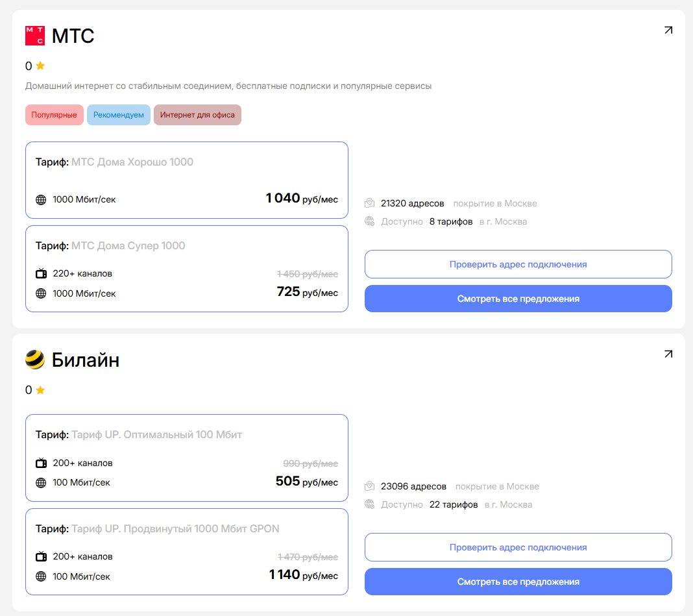693x616 pixels.
Task: Select the Популярные tag
Action: click(x=55, y=115)
